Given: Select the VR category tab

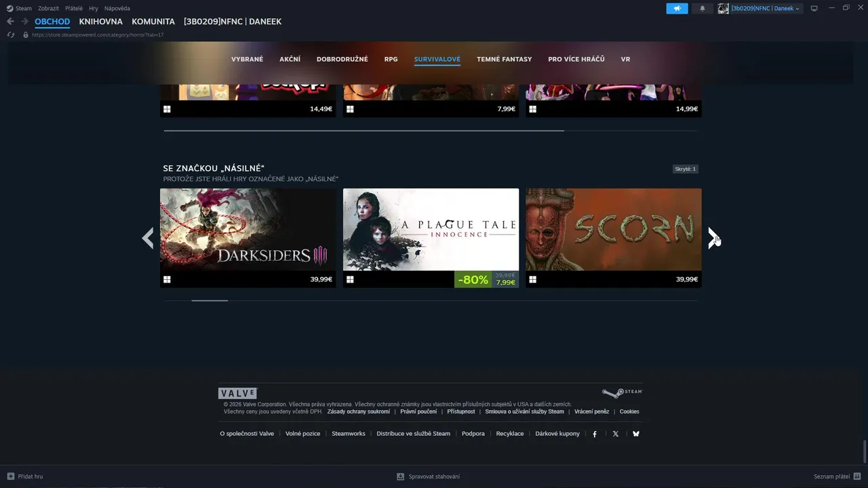Looking at the screenshot, I should pos(625,59).
